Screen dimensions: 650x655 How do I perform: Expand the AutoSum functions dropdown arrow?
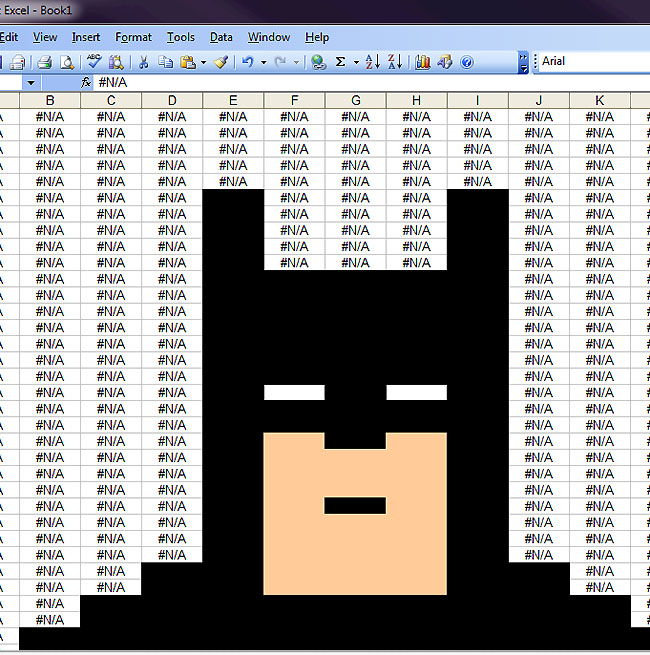click(x=356, y=63)
